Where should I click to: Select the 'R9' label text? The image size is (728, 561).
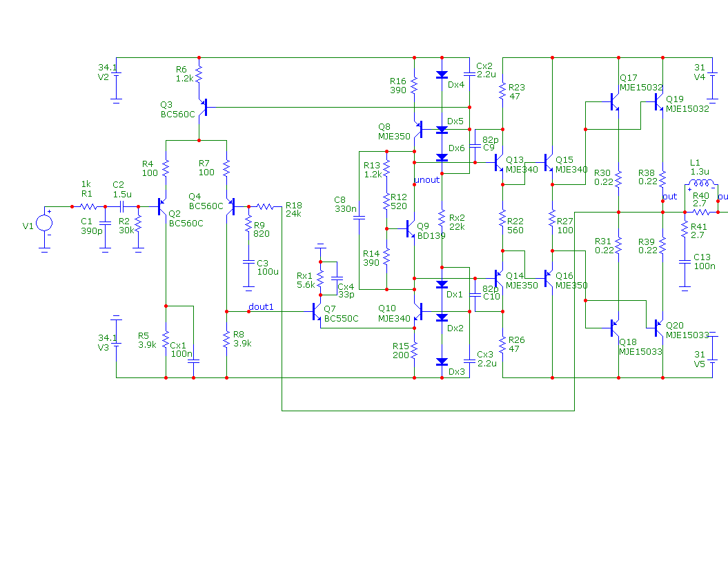(x=259, y=225)
